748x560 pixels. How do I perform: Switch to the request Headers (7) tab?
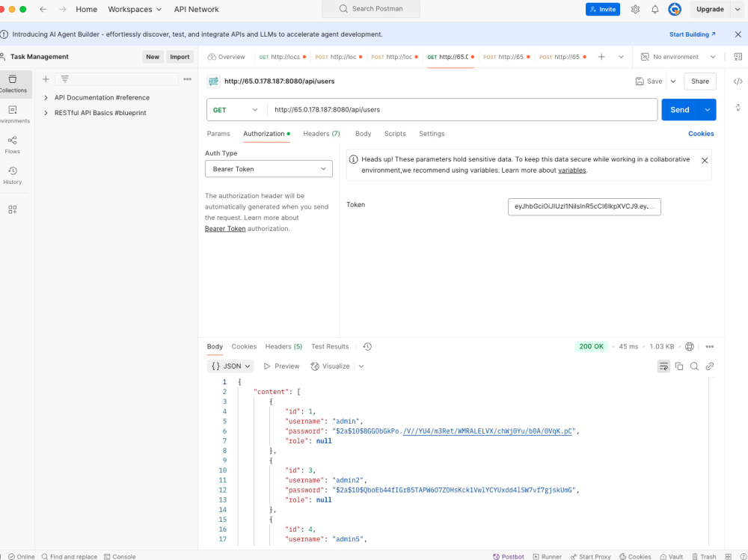(322, 134)
